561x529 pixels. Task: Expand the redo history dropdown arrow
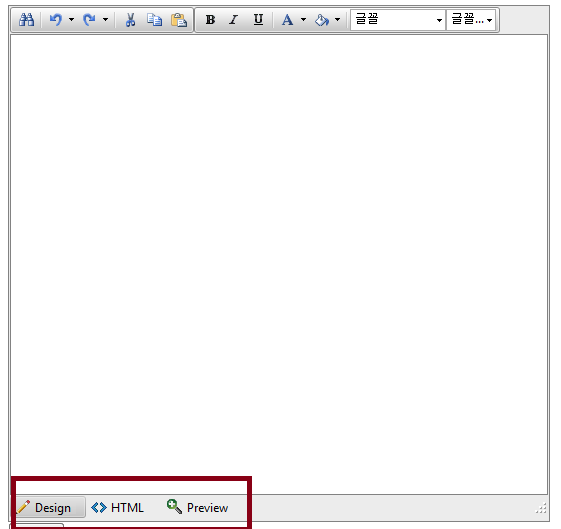click(105, 20)
